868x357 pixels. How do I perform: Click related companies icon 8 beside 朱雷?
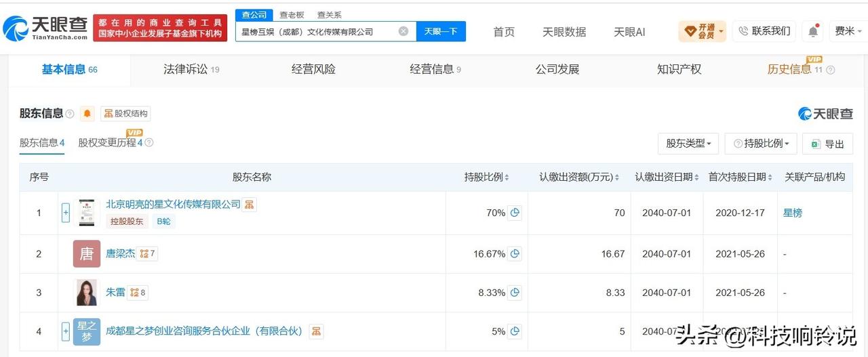point(138,293)
